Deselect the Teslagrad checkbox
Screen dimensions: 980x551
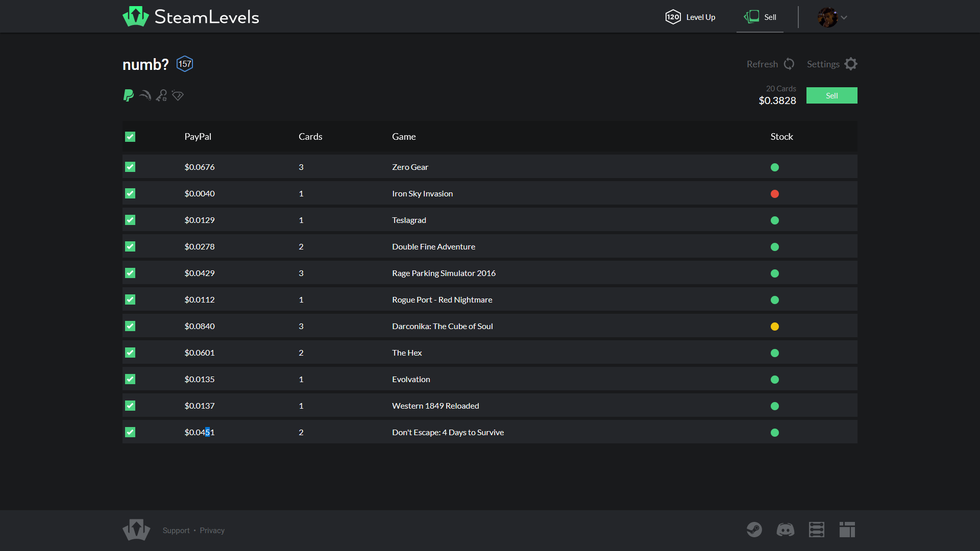tap(130, 220)
